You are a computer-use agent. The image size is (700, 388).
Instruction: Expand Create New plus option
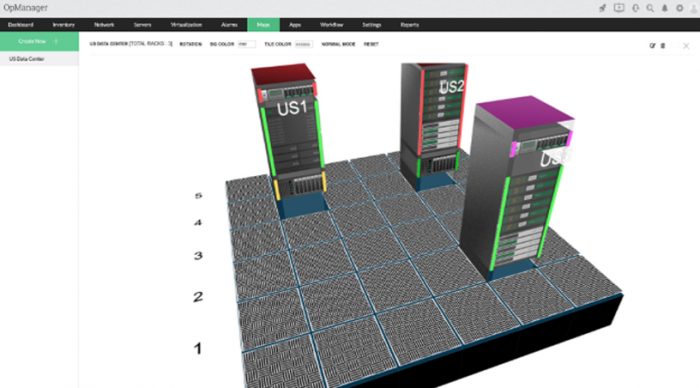click(x=56, y=42)
